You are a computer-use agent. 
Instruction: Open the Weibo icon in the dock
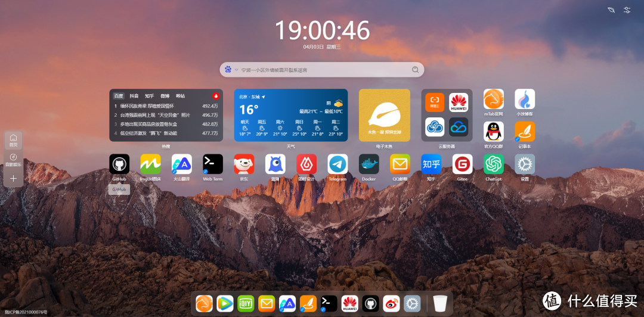tap(391, 304)
